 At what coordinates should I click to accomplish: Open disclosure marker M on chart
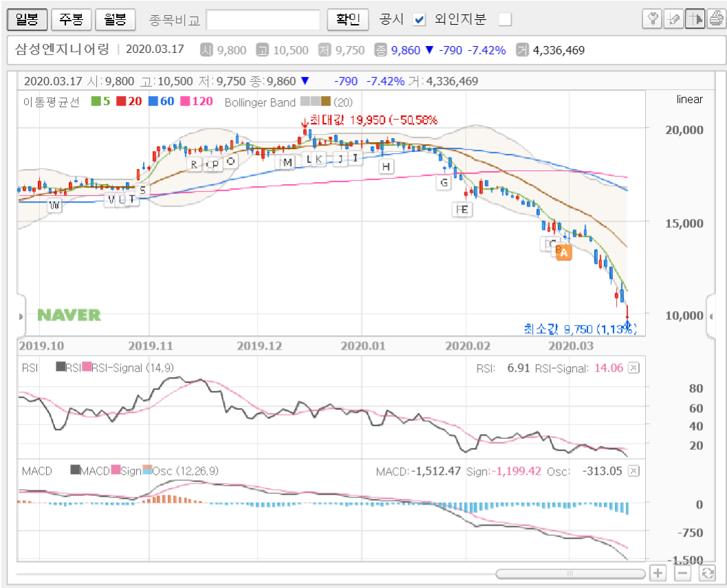click(x=287, y=162)
